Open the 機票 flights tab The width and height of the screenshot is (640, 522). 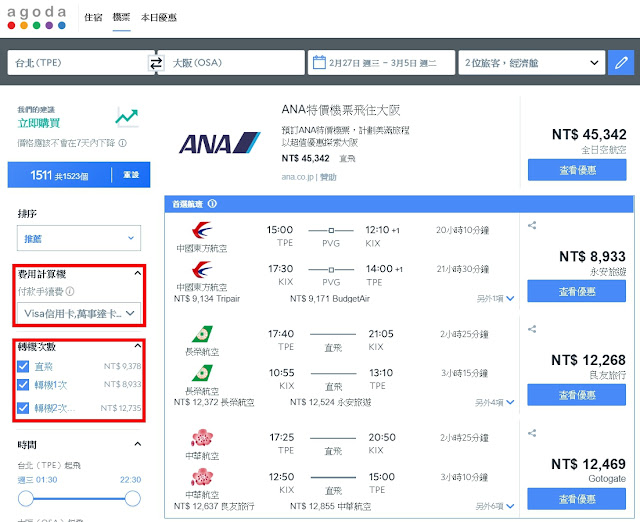(121, 17)
